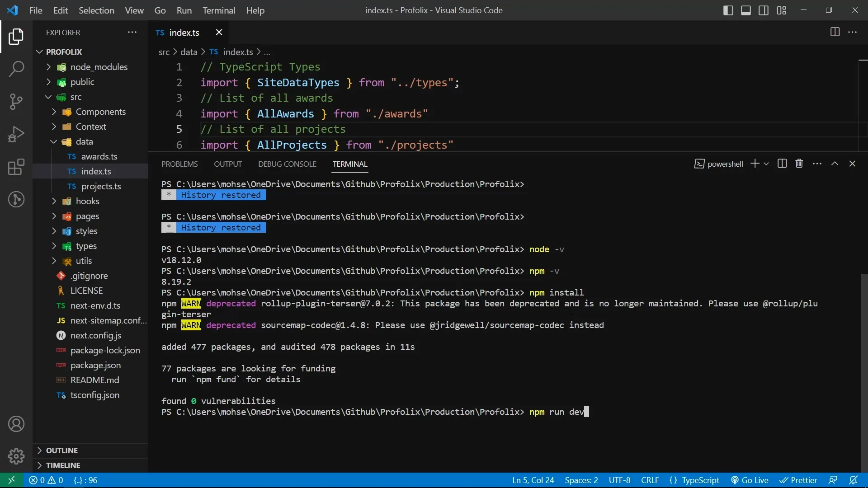Open terminal launch profile dropdown arrow
The height and width of the screenshot is (488, 868).
(766, 164)
